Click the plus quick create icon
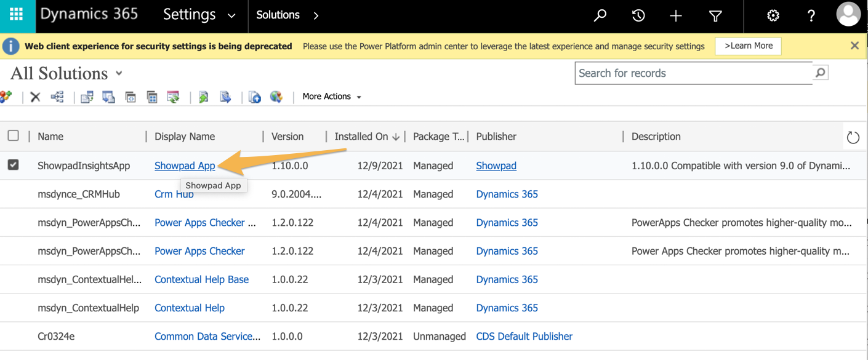This screenshot has width=868, height=360. [x=676, y=16]
